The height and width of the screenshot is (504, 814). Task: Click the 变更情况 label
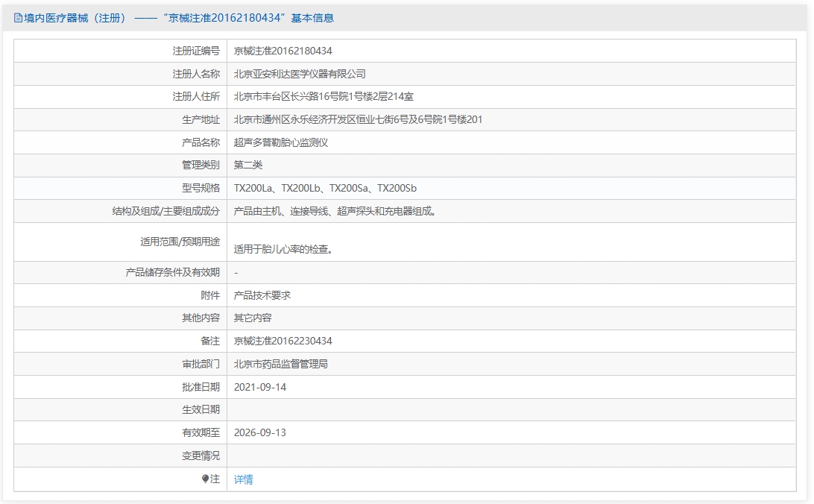pos(201,456)
